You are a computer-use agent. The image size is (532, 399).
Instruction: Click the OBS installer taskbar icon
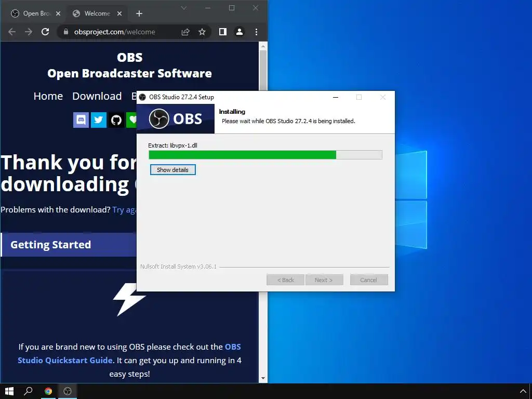(68, 391)
